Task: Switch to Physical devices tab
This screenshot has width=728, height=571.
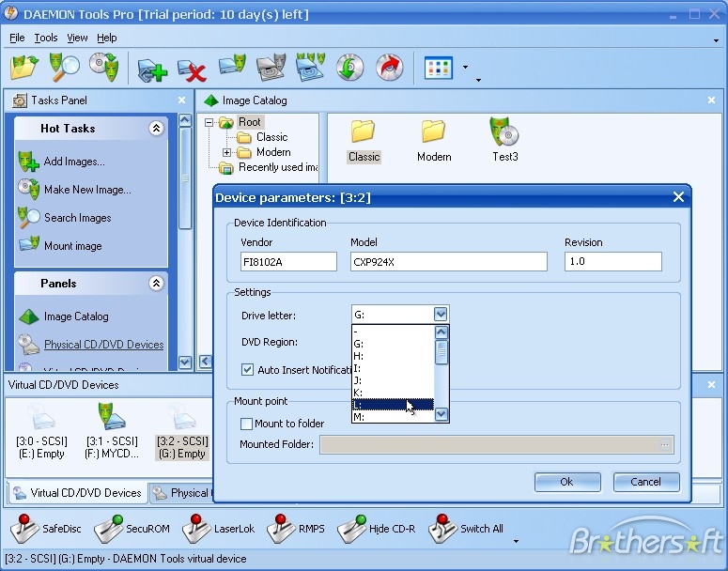Action: [x=181, y=493]
